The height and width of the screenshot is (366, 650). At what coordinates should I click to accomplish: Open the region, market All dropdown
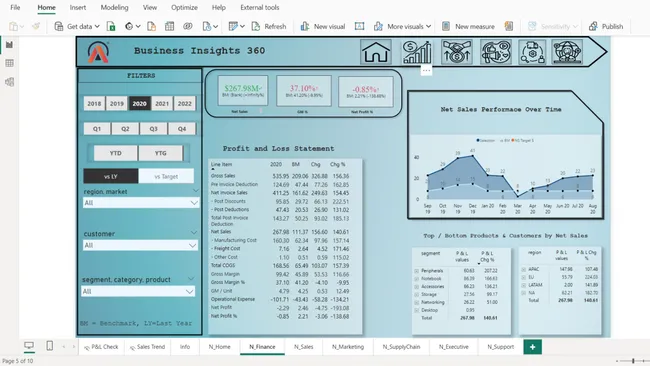141,203
